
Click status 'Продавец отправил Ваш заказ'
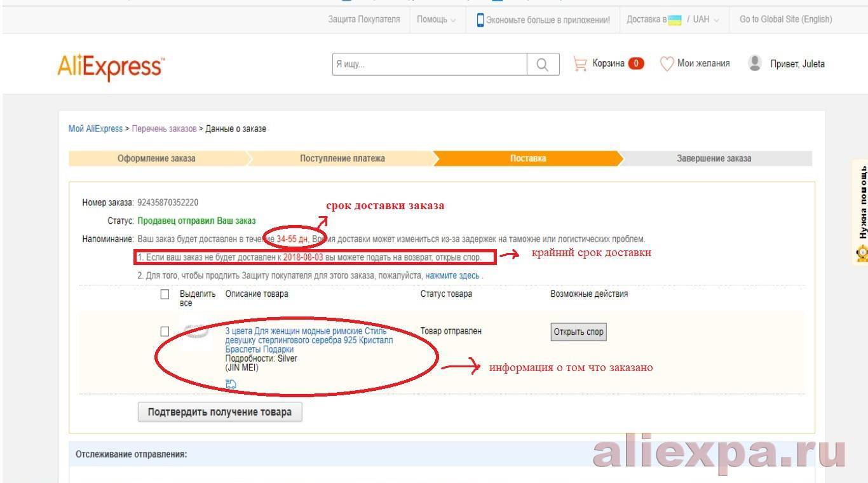click(196, 221)
